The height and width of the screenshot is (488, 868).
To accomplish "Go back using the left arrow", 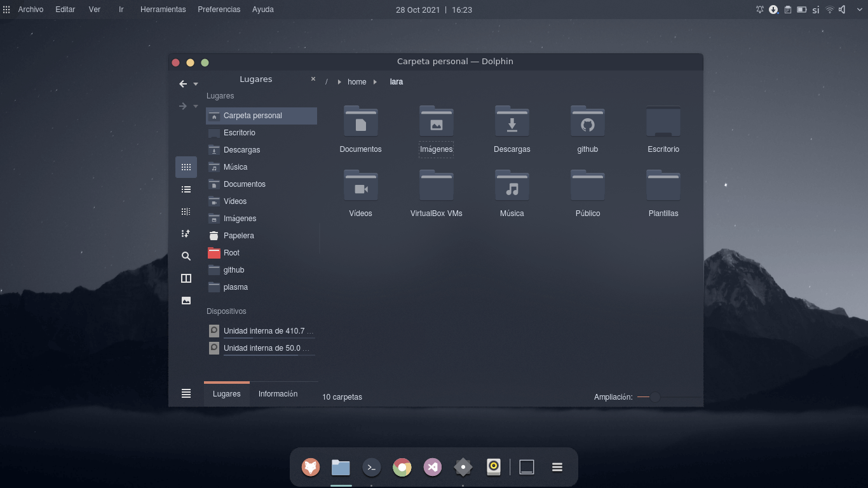I will pyautogui.click(x=183, y=84).
